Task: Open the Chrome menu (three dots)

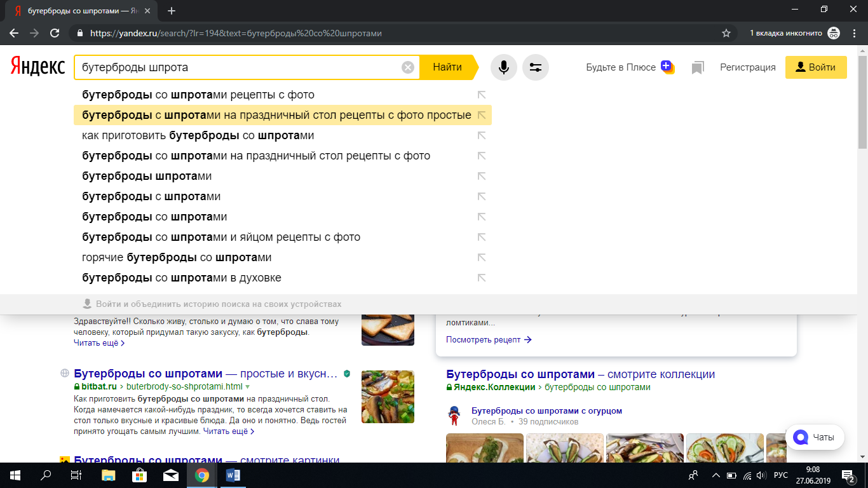Action: coord(854,33)
